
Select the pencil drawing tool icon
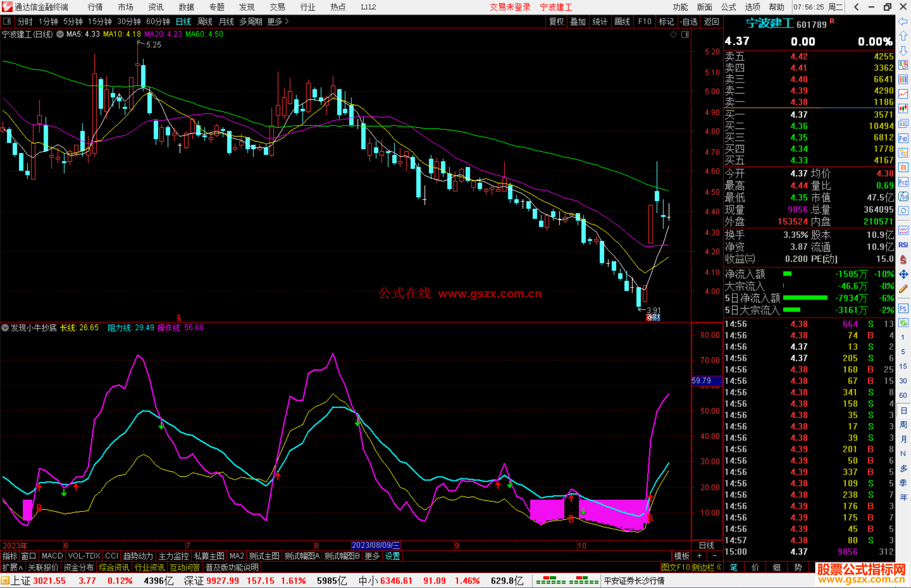(903, 289)
